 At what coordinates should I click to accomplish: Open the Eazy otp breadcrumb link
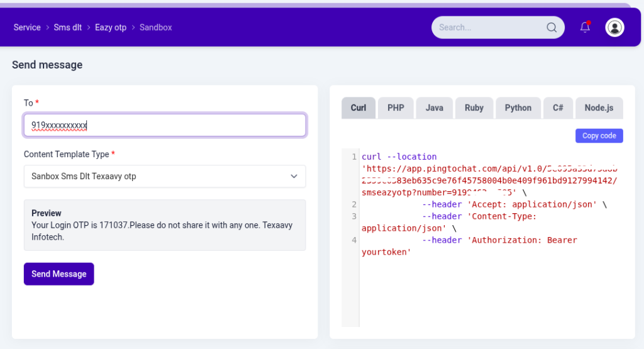point(111,27)
